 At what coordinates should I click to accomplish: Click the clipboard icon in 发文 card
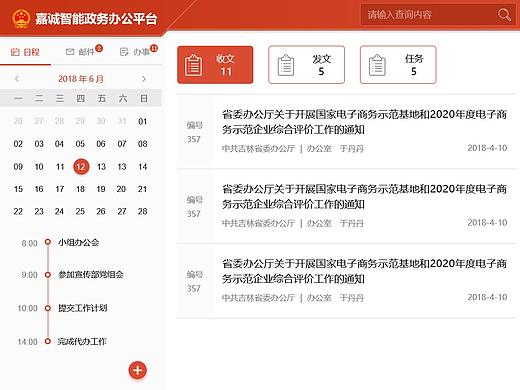(286, 65)
